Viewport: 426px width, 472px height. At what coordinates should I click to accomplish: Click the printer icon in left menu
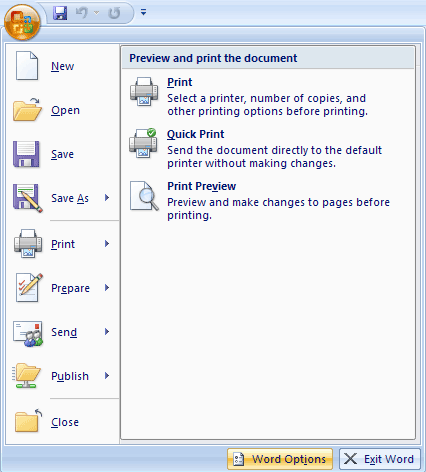coord(28,243)
